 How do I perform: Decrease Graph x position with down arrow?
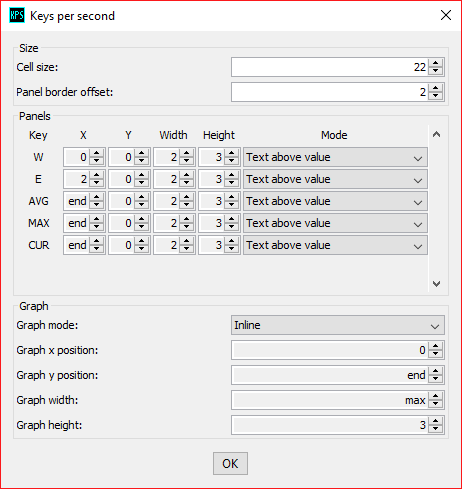coord(435,354)
